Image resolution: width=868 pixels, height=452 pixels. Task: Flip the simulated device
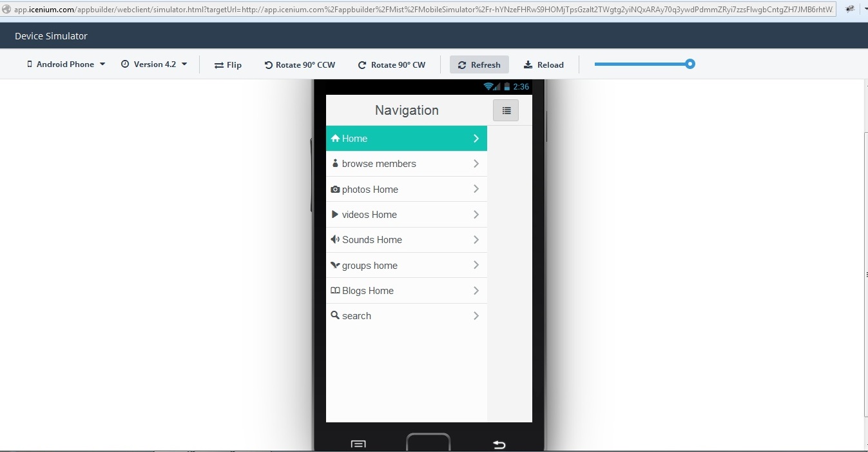228,65
